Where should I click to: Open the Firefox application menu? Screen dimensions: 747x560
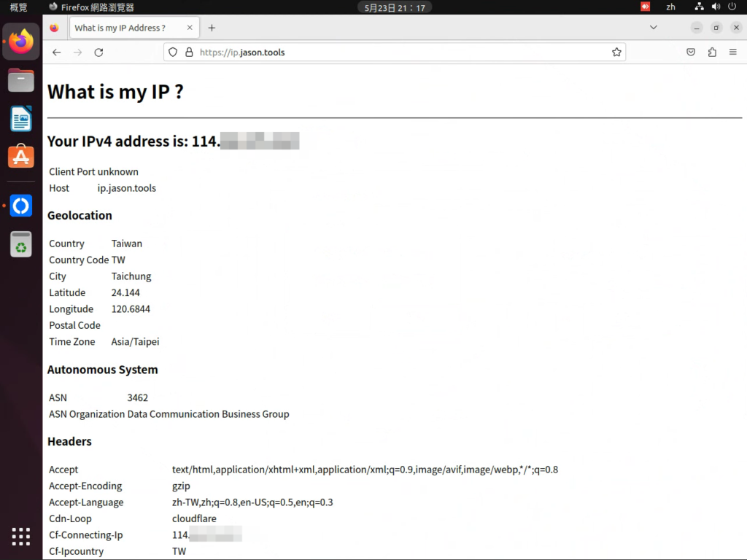click(x=733, y=52)
